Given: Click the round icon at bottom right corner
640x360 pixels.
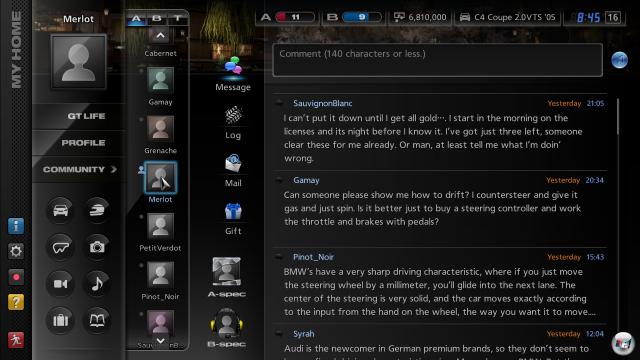Looking at the screenshot, I should coord(623,343).
